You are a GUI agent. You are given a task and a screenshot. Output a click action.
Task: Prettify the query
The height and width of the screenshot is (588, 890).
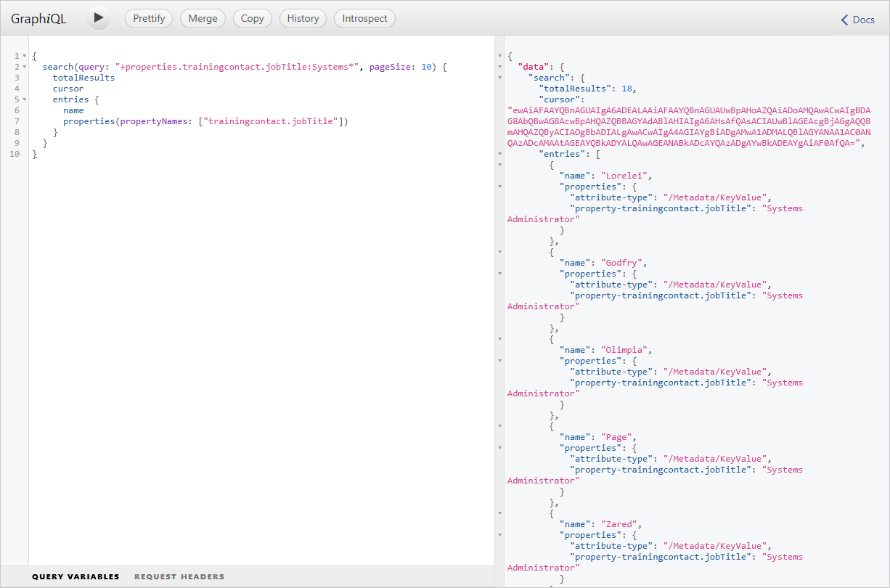pyautogui.click(x=149, y=19)
